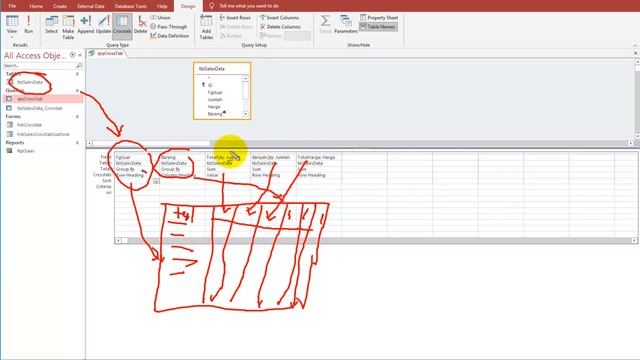Toggle the Property Sheet pane
This screenshot has width=640, height=360.
pyautogui.click(x=379, y=18)
